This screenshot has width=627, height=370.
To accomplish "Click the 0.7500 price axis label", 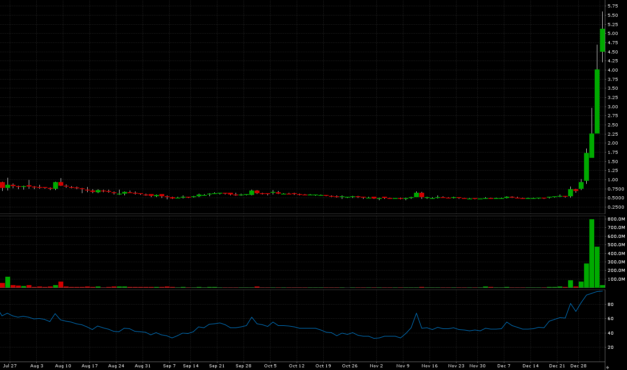I will pyautogui.click(x=615, y=189).
